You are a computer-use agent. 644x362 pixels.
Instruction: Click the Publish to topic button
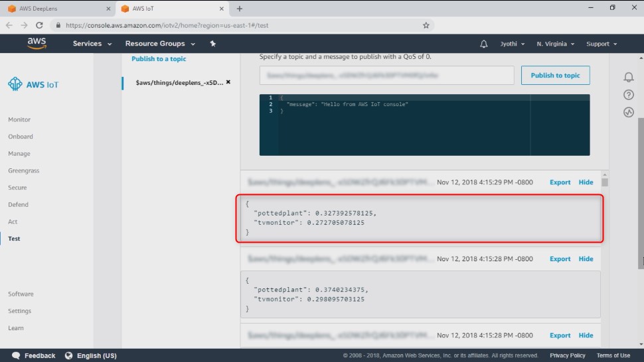tap(555, 76)
